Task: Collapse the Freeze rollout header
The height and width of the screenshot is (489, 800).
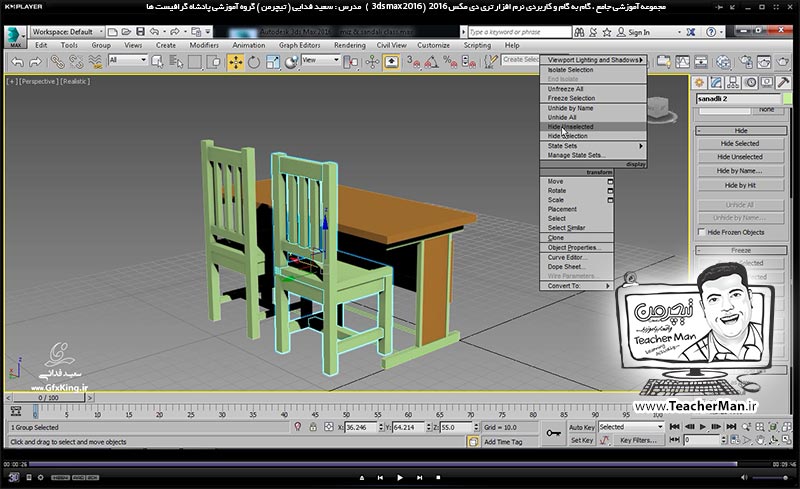Action: pos(741,250)
